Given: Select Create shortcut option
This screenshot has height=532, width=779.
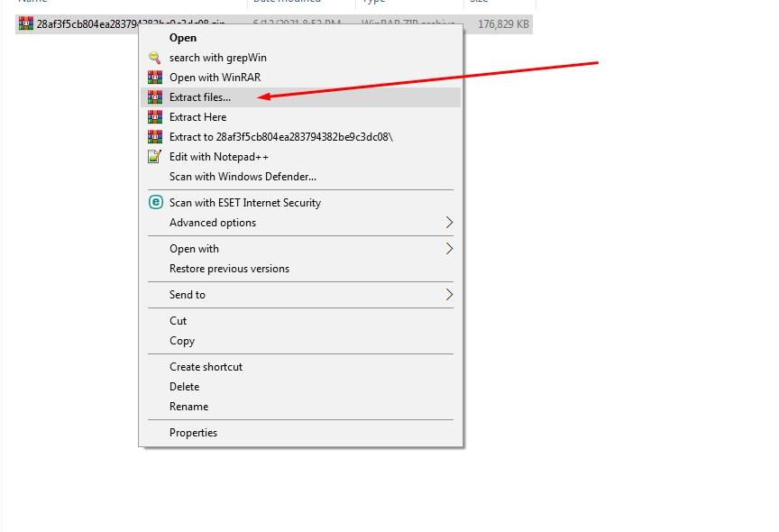Looking at the screenshot, I should 206,367.
